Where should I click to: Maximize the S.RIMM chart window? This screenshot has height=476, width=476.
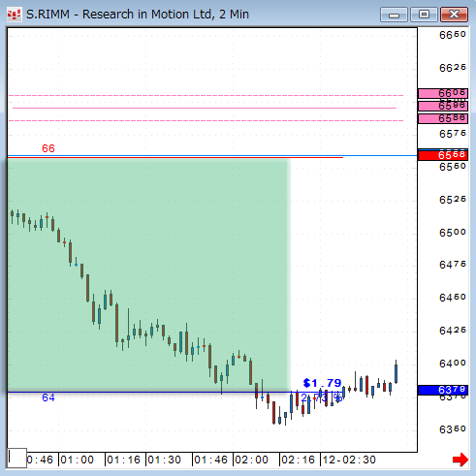(424, 15)
